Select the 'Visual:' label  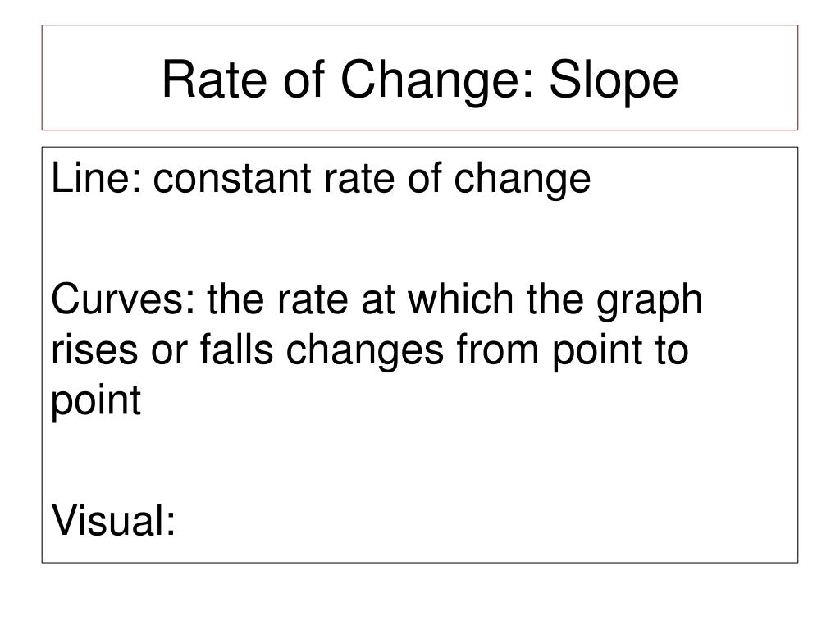(x=113, y=519)
